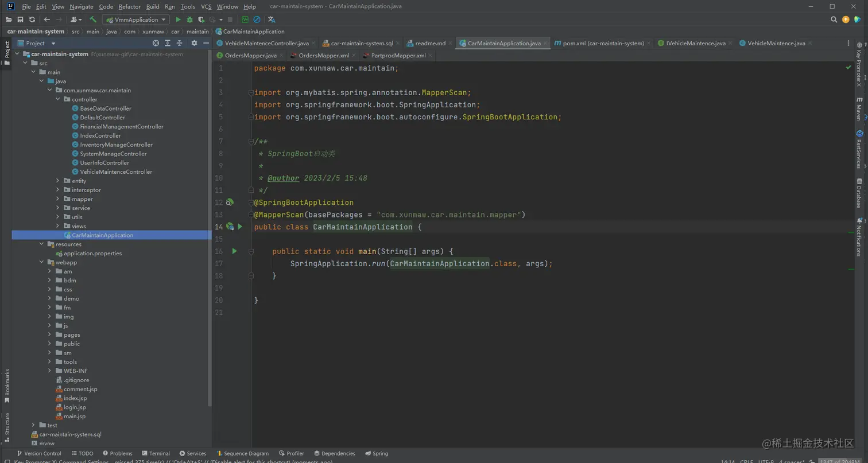
Task: Open the Structure tool window
Action: [x=7, y=427]
